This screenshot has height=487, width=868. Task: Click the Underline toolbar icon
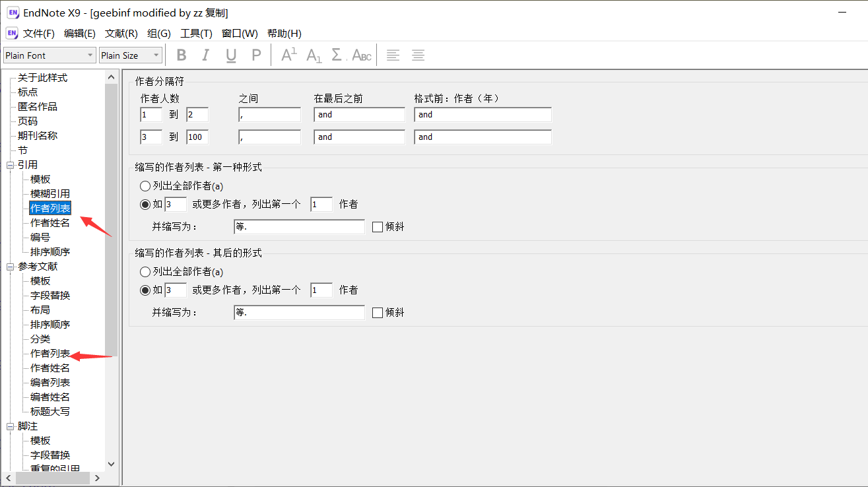[230, 55]
